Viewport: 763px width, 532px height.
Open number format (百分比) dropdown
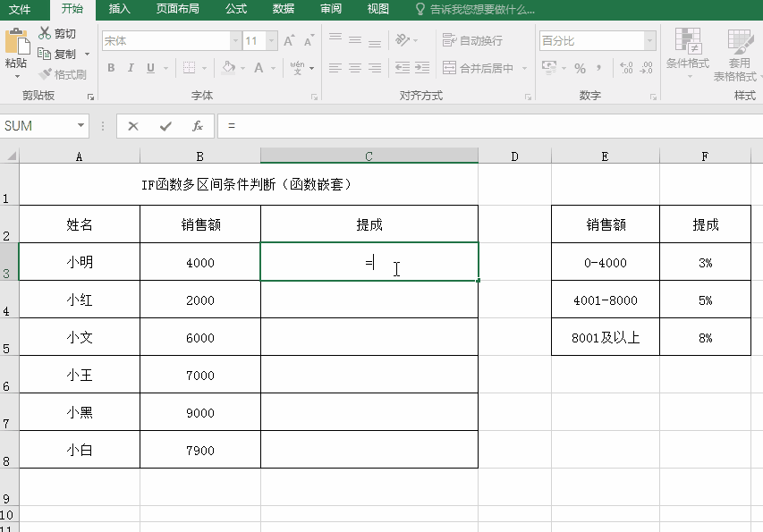[x=649, y=41]
